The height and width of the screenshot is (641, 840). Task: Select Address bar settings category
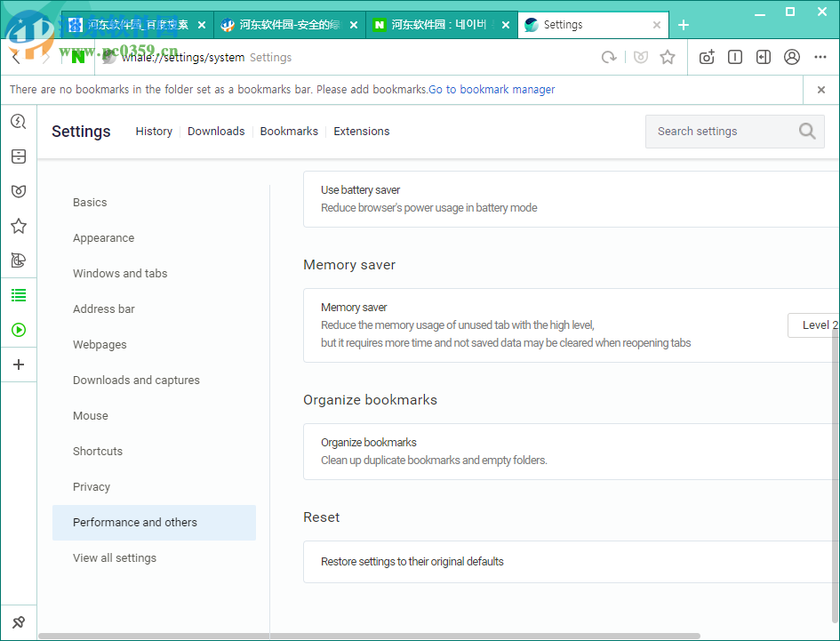(155, 309)
